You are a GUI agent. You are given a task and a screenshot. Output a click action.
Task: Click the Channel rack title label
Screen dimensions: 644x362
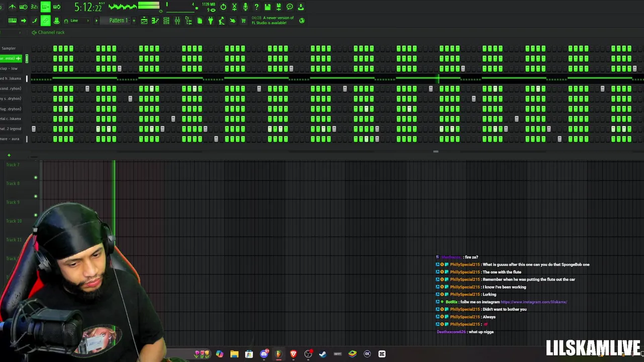[x=51, y=32]
